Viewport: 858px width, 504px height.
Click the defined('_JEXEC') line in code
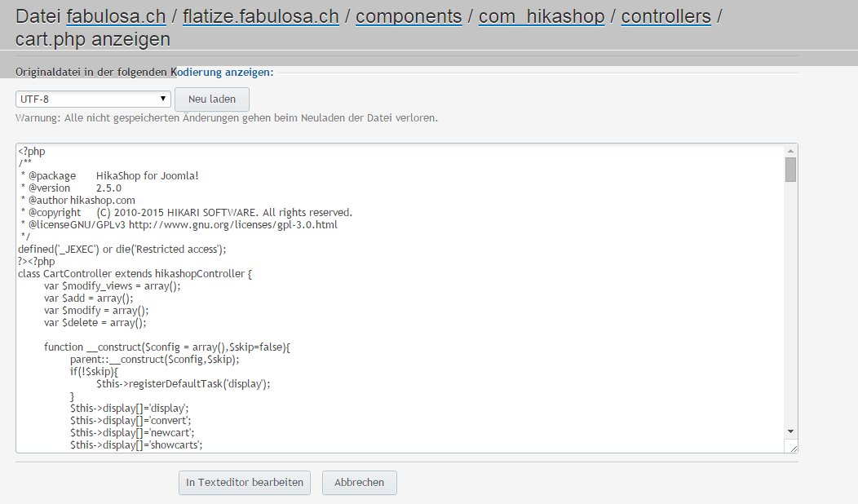click(x=122, y=250)
